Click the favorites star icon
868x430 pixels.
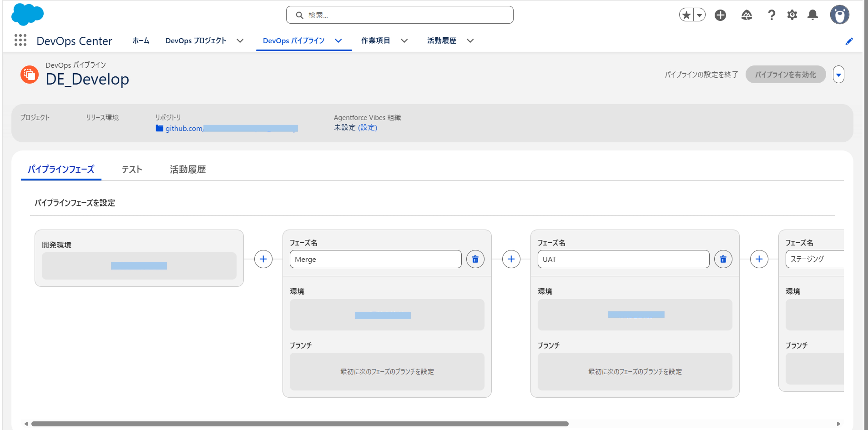coord(686,15)
